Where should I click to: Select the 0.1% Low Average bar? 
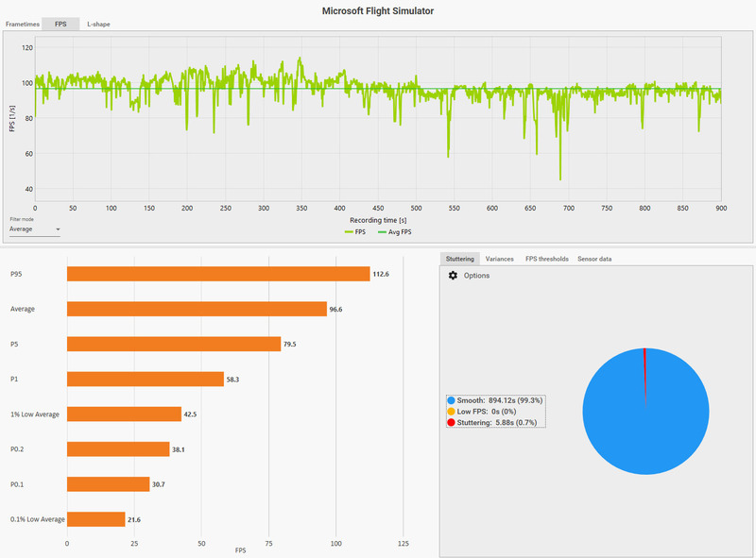96,519
